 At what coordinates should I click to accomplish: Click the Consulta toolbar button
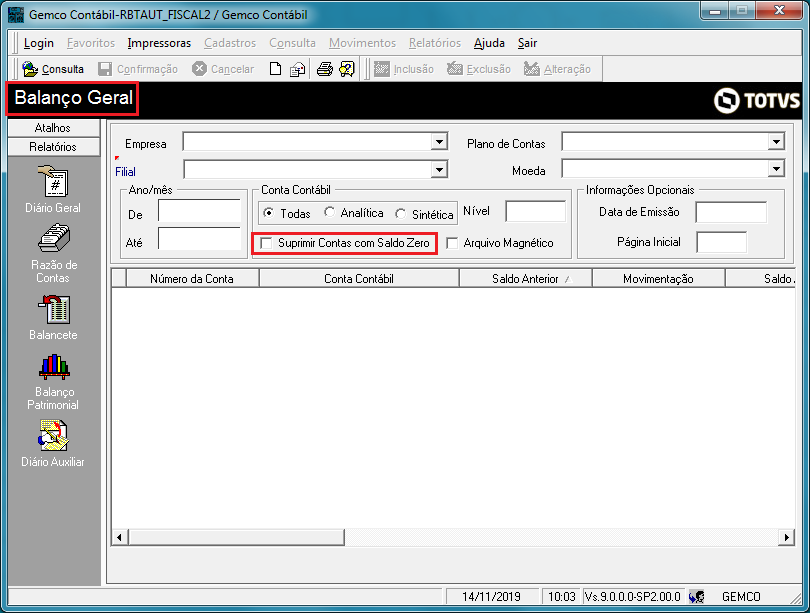(x=53, y=69)
